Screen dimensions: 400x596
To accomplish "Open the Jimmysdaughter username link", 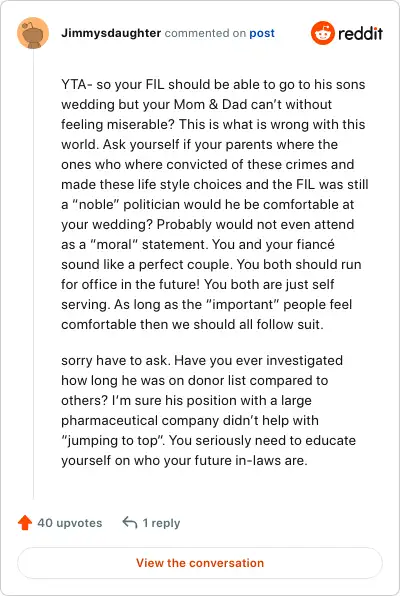I will [111, 33].
